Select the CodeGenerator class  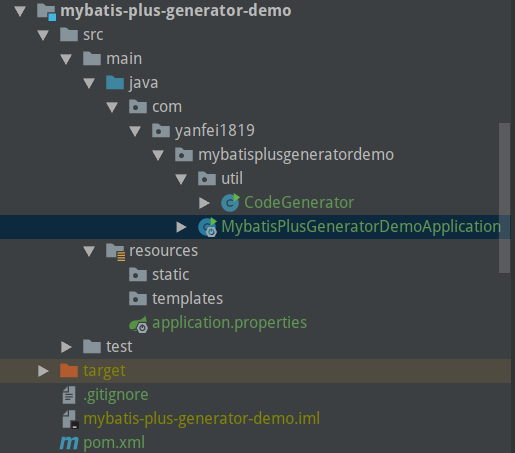(299, 203)
